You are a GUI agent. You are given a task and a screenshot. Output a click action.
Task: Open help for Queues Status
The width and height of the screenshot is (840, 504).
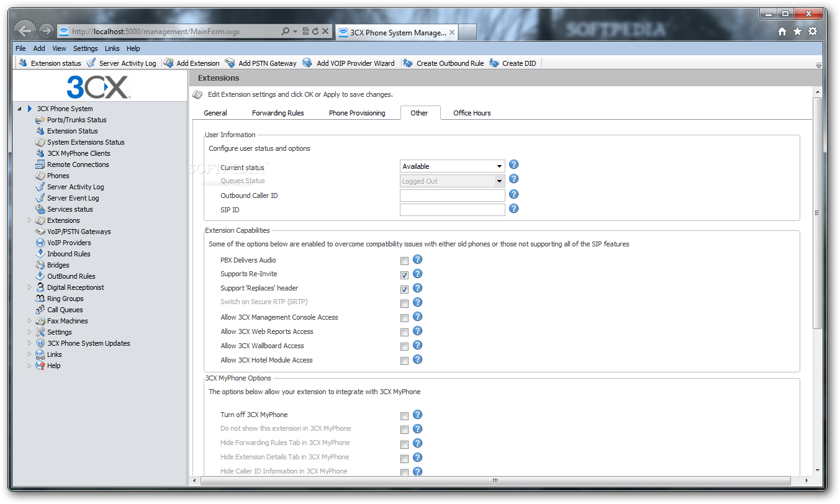point(513,179)
